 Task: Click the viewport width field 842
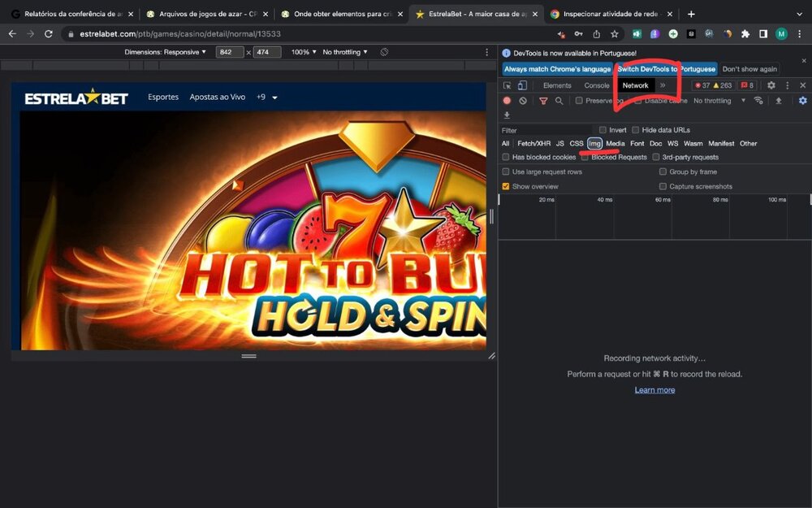(x=230, y=52)
